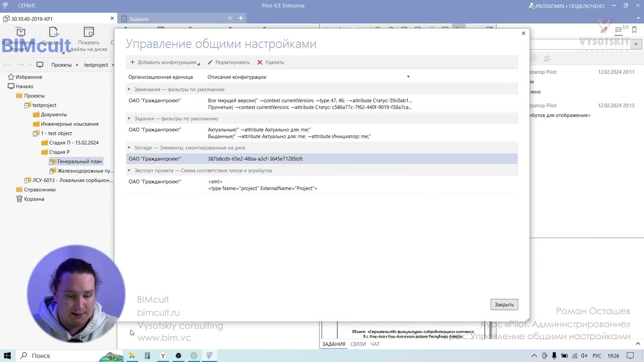The width and height of the screenshot is (644, 362).
Task: Select 1 - test object node
Action: [x=56, y=133]
